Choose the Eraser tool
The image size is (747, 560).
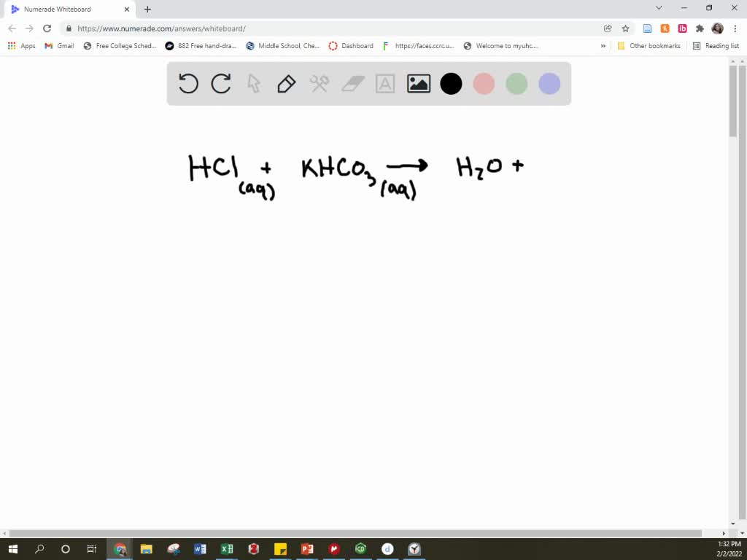(x=352, y=83)
